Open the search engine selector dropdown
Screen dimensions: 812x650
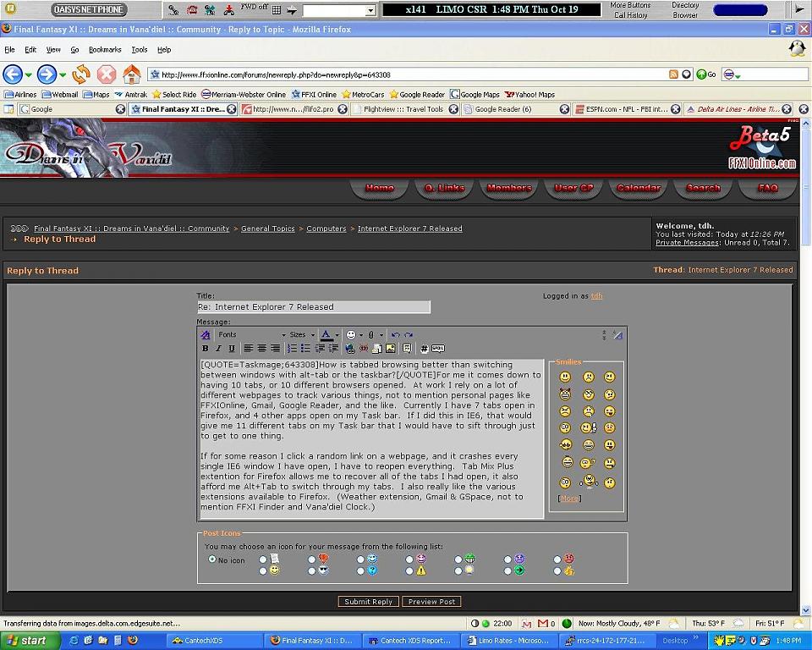(732, 74)
